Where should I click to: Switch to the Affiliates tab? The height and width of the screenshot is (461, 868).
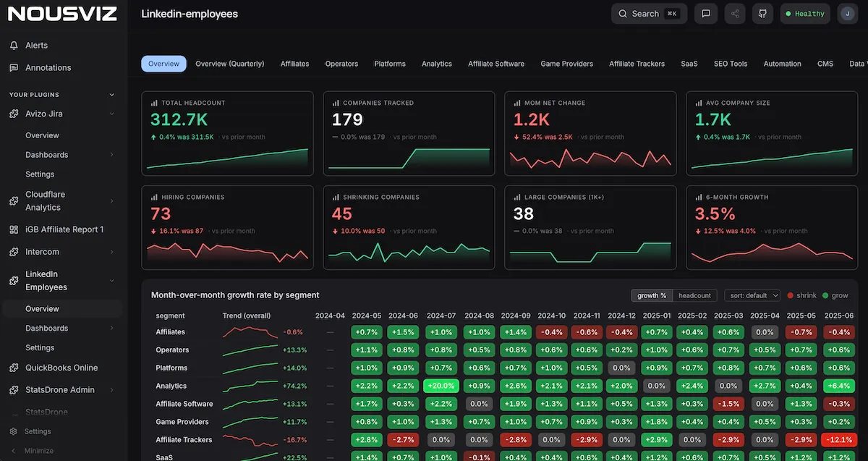point(295,64)
